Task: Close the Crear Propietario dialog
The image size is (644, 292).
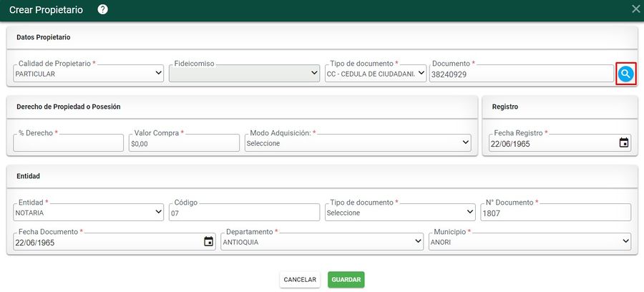Action: point(636,9)
